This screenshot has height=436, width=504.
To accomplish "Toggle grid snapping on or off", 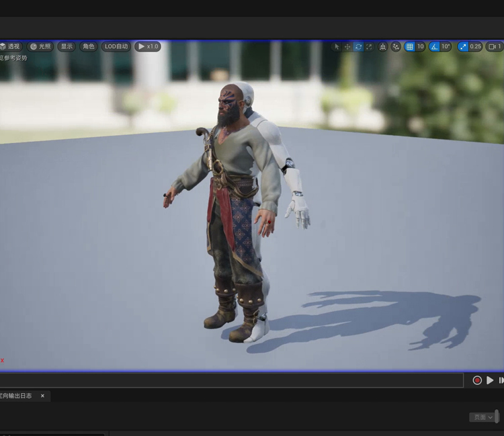I will coord(409,47).
